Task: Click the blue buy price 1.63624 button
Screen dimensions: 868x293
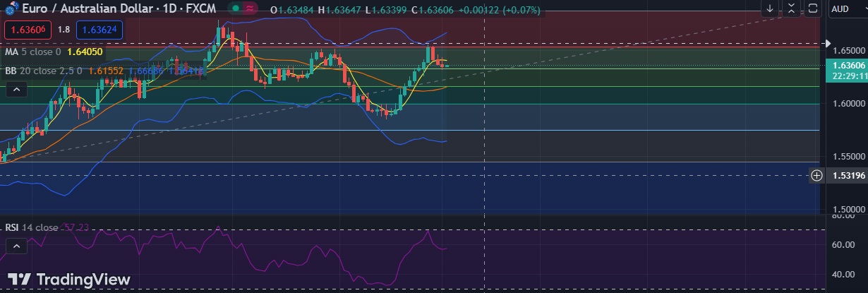Action: [x=100, y=30]
